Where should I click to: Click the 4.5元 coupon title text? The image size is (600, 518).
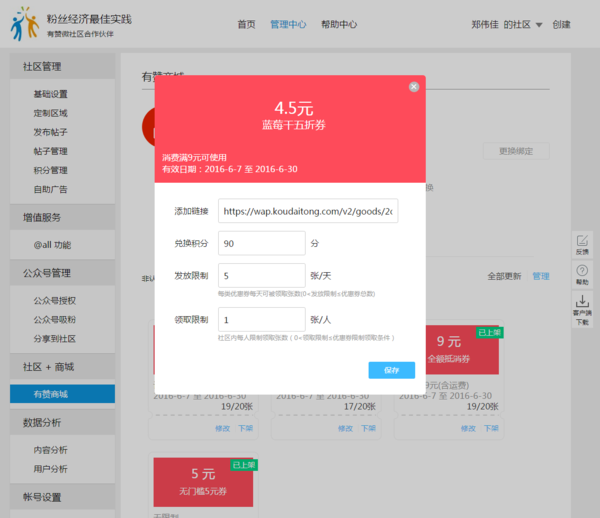294,108
